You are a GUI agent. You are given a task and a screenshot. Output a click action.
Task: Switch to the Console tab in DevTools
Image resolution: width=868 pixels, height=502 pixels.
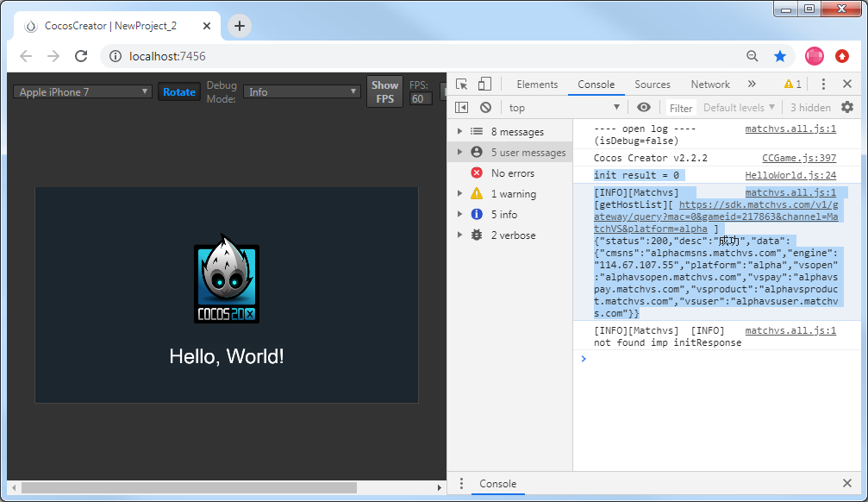click(596, 85)
